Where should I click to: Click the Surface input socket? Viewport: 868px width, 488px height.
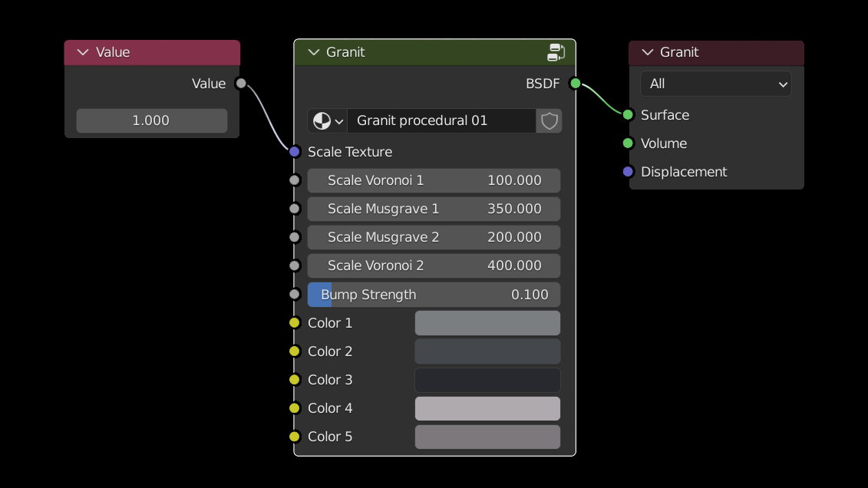tap(628, 115)
